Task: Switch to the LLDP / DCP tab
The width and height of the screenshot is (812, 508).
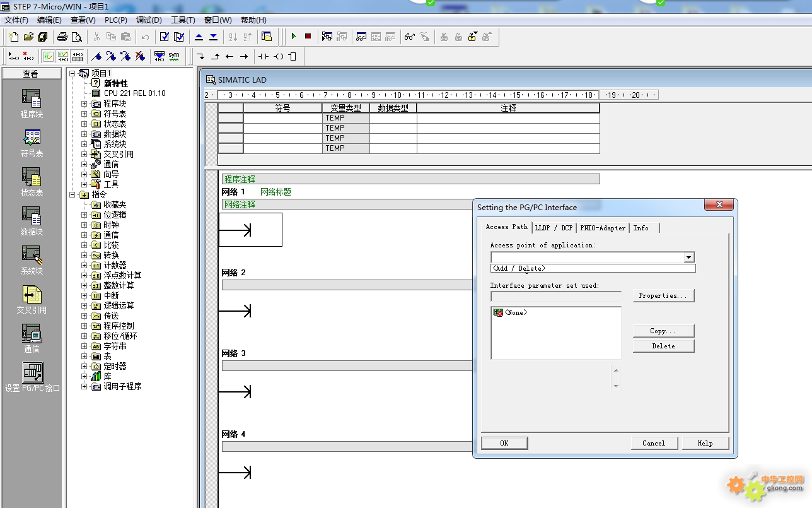Action: coord(554,228)
